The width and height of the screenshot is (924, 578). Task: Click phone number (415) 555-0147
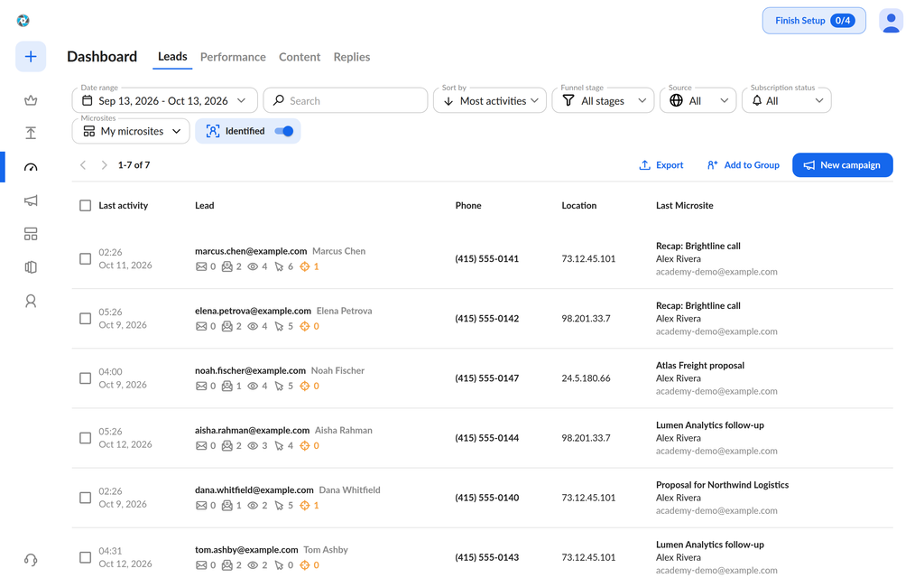click(486, 378)
